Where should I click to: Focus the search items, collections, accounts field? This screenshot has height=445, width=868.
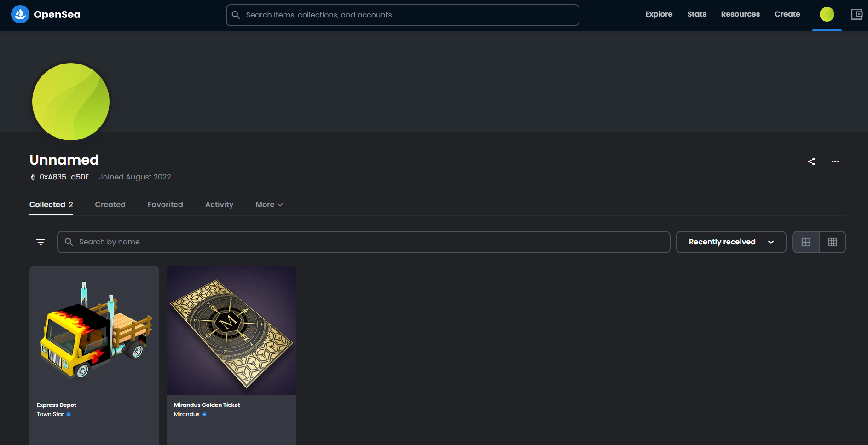click(403, 15)
